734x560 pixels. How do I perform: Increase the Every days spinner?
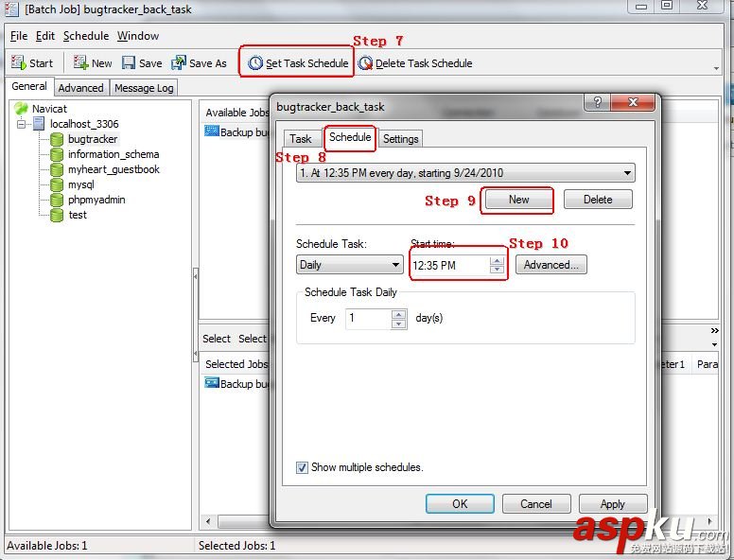[398, 315]
